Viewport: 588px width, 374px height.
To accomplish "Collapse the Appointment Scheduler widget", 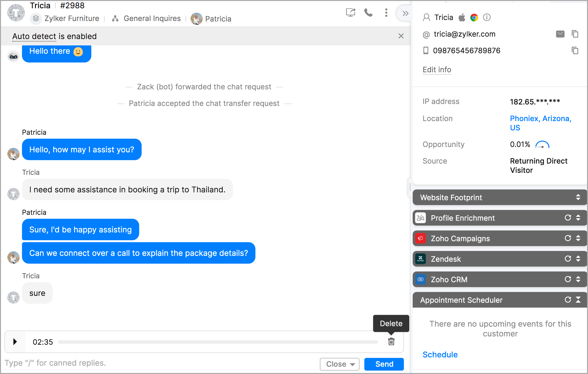I will pyautogui.click(x=578, y=300).
